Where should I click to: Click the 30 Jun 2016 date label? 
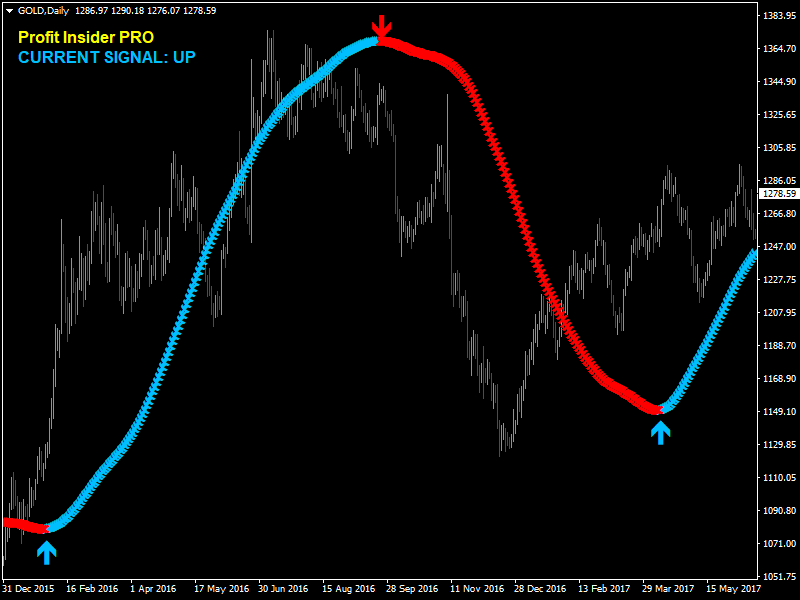click(x=283, y=589)
